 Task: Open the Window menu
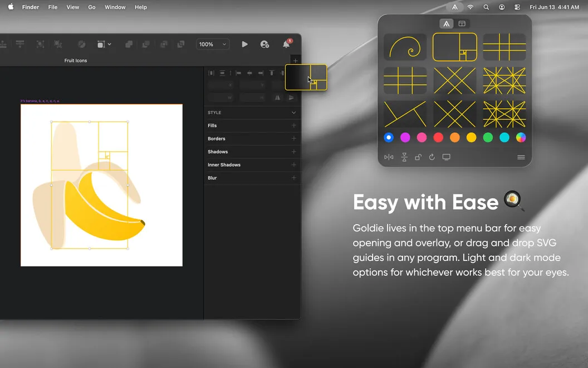point(115,7)
